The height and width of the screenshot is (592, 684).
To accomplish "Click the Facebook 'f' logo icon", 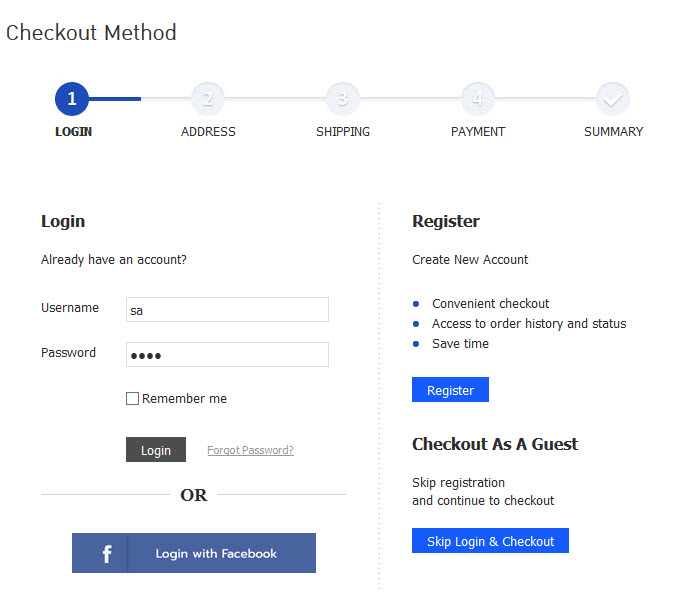I will (x=106, y=553).
